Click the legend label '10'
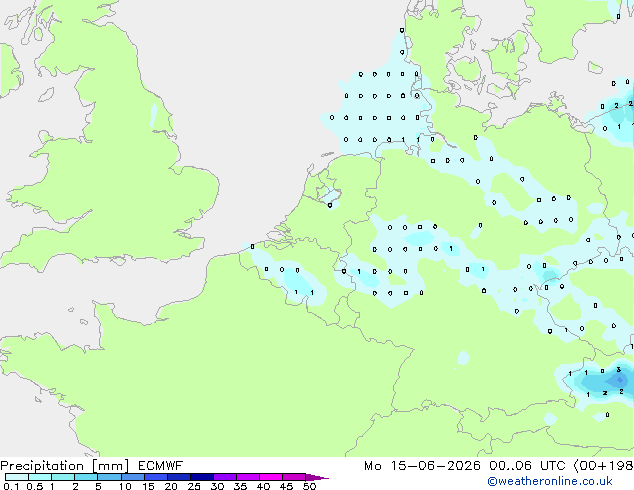Screen dimensions: 634x490 pyautogui.click(x=125, y=486)
